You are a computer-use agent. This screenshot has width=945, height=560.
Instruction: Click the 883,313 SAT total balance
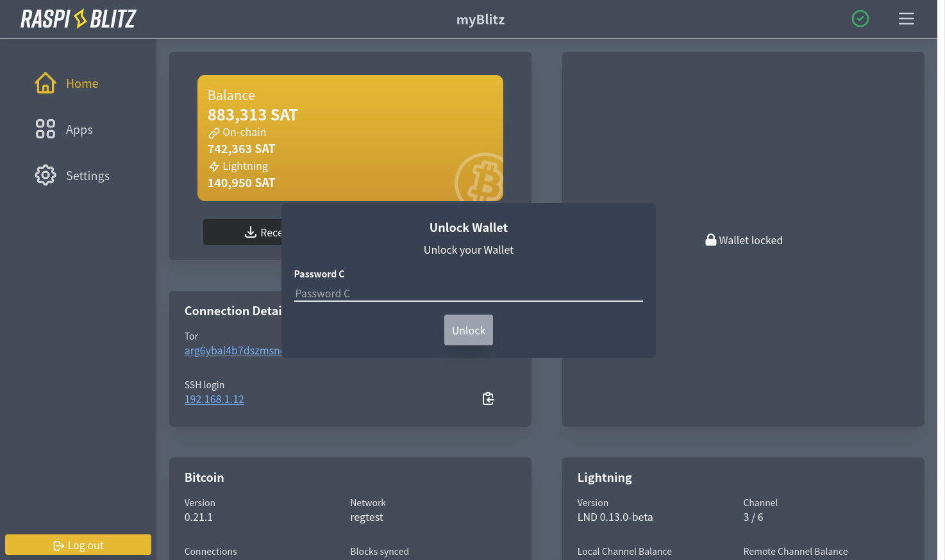253,115
